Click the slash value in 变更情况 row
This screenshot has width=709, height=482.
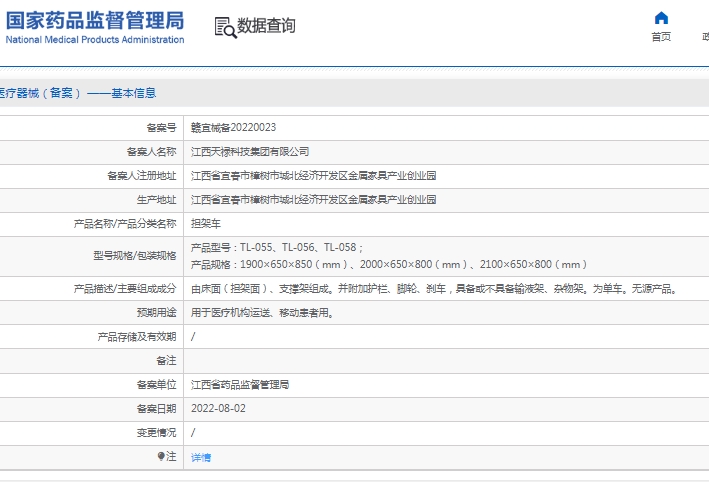point(193,433)
